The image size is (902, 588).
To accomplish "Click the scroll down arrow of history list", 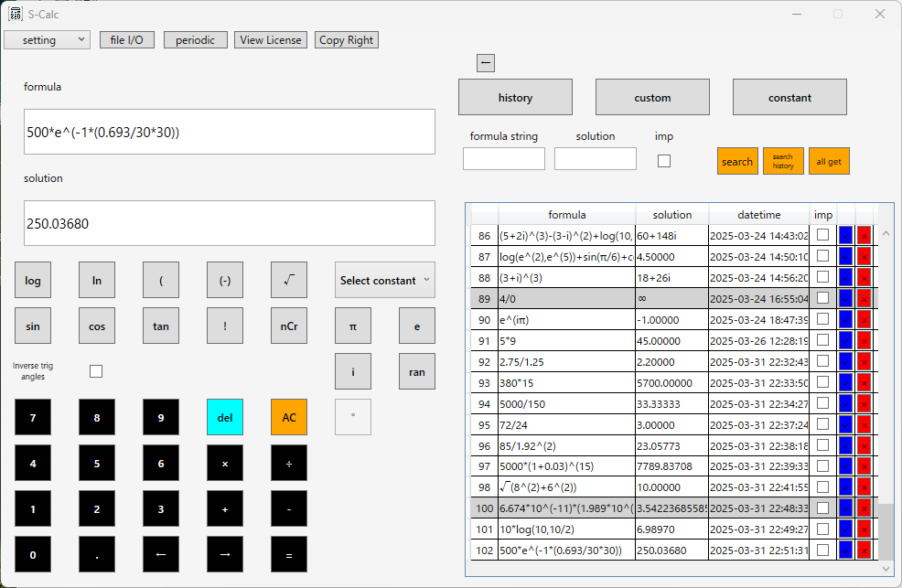I will pos(886,569).
